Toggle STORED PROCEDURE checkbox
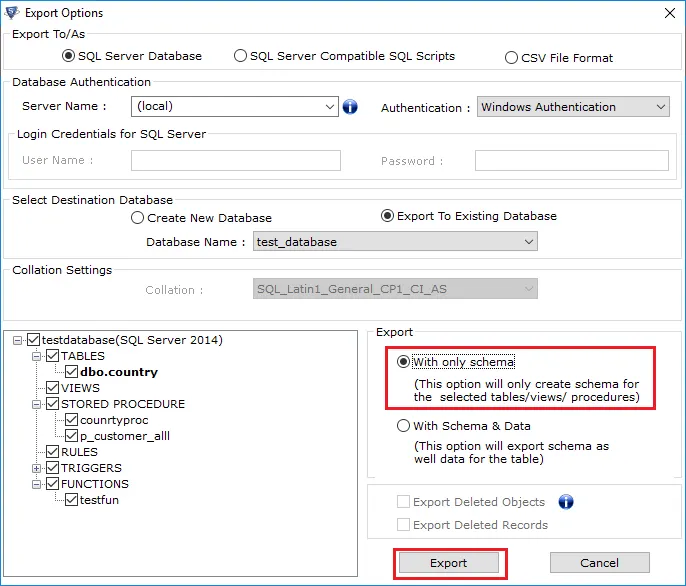Screen dimensions: 686x586 52,404
